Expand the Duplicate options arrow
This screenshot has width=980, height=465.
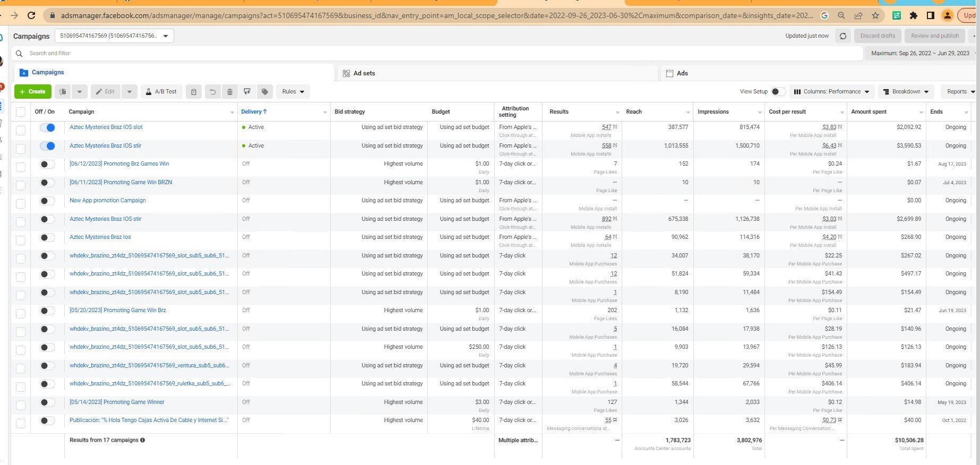[80, 92]
